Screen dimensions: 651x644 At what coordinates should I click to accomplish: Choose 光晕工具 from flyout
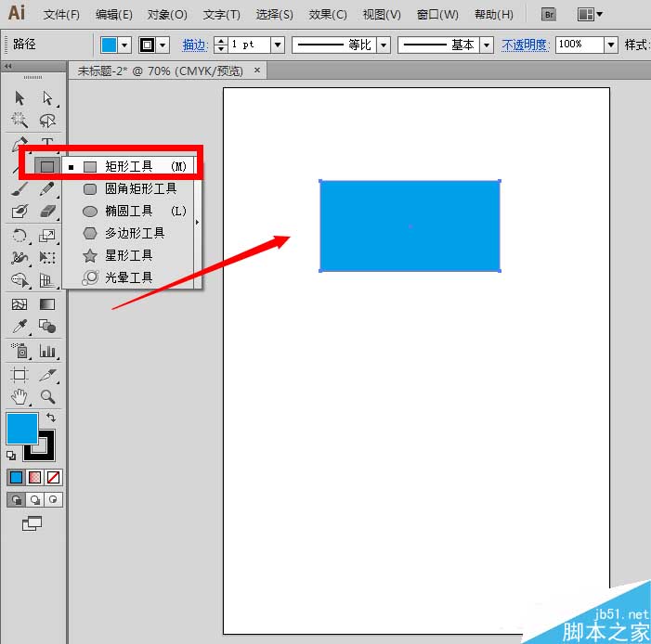click(x=130, y=277)
